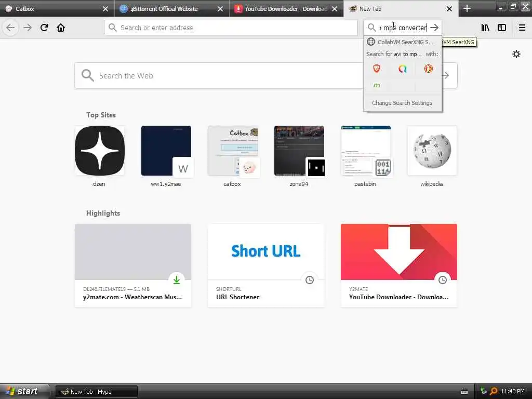Go back with the toolbar back arrow

(x=10, y=28)
